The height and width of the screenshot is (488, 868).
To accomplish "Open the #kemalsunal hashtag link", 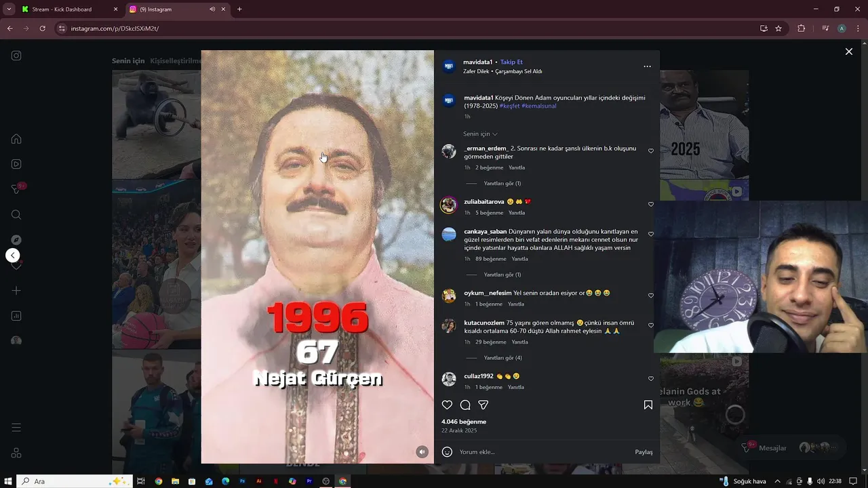I will (539, 106).
